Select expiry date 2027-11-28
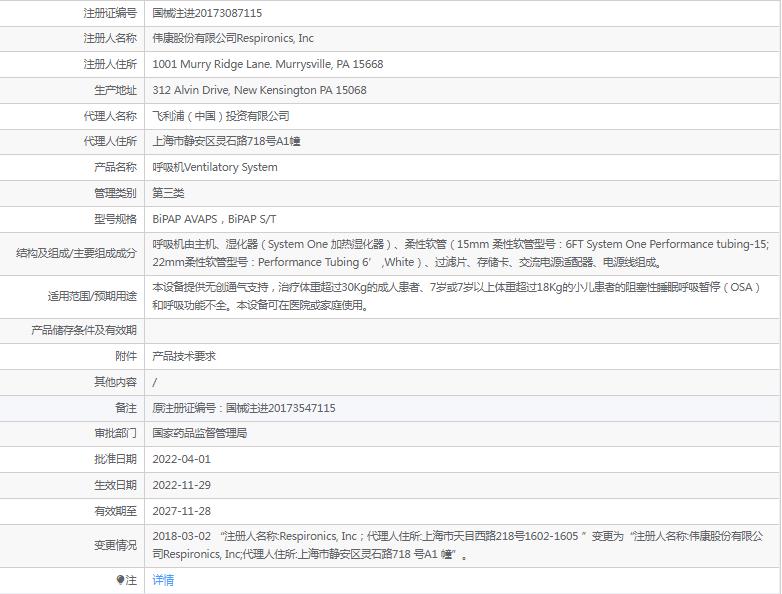Image resolution: width=782 pixels, height=594 pixels. (182, 511)
